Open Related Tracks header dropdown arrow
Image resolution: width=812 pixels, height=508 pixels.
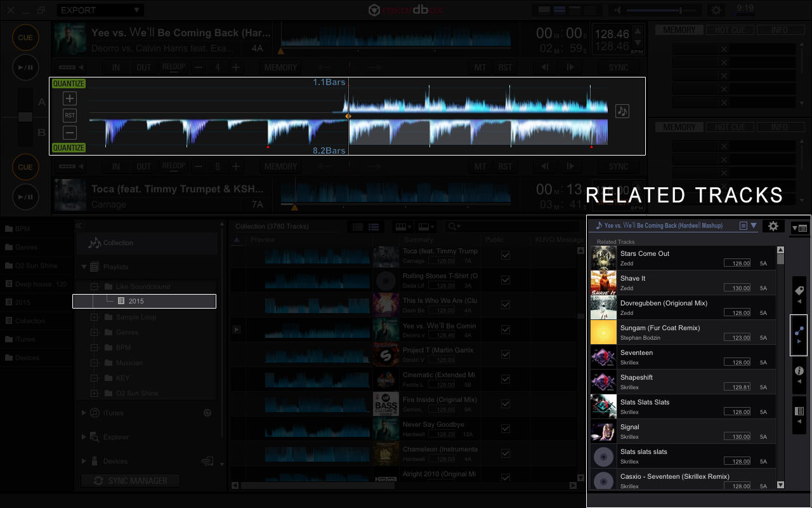tap(754, 225)
